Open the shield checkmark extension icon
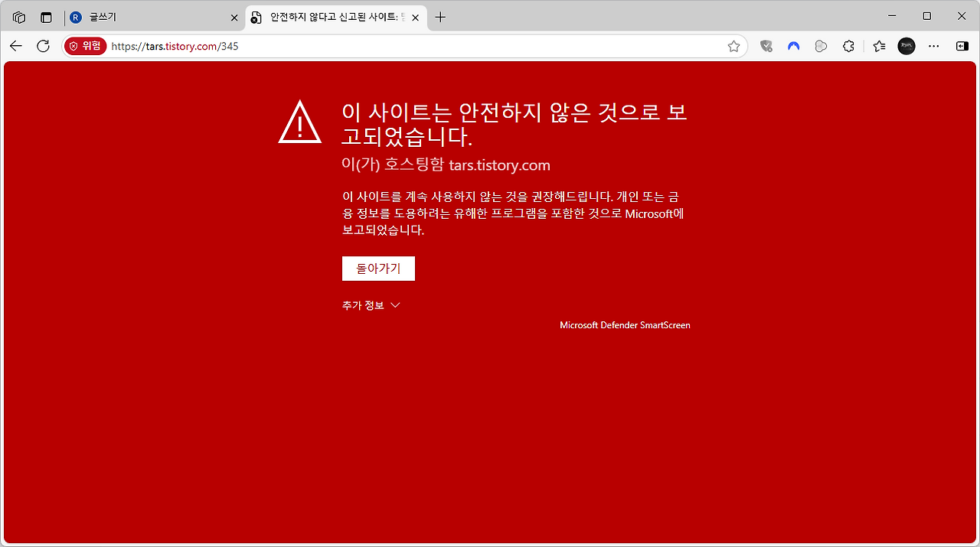This screenshot has height=547, width=980. (766, 46)
